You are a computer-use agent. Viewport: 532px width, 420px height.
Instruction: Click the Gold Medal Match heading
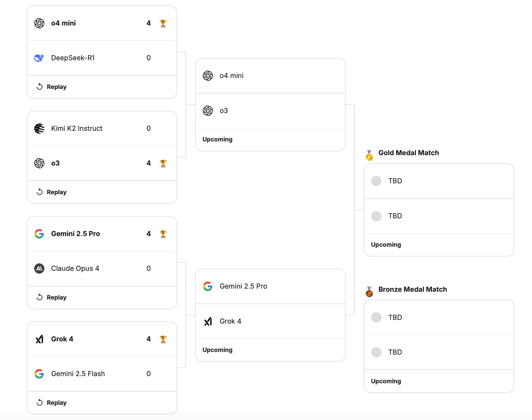(409, 153)
